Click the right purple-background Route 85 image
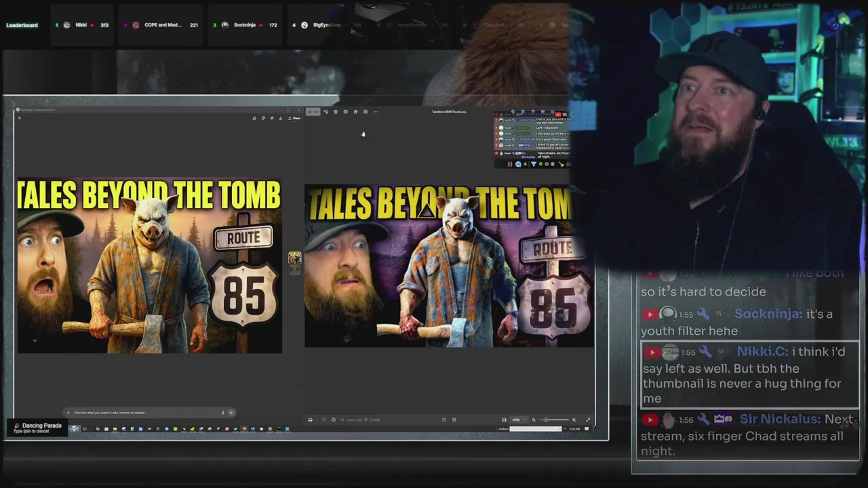This screenshot has height=488, width=868. [449, 266]
